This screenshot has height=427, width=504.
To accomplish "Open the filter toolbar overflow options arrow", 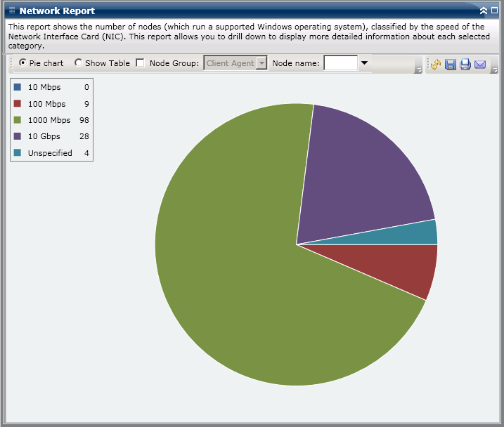I will (418, 70).
